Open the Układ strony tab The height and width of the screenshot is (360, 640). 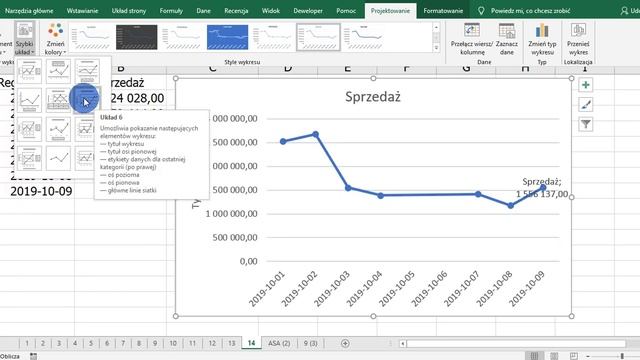pyautogui.click(x=129, y=11)
